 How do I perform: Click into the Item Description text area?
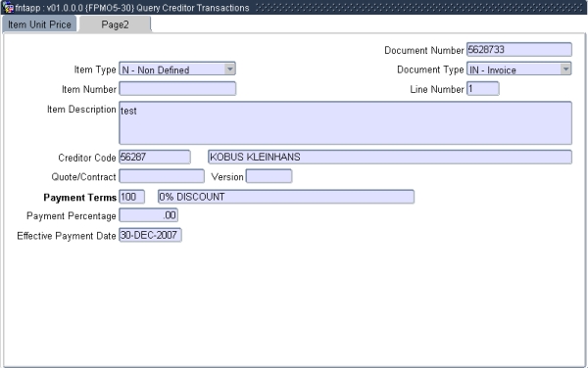coord(345,122)
